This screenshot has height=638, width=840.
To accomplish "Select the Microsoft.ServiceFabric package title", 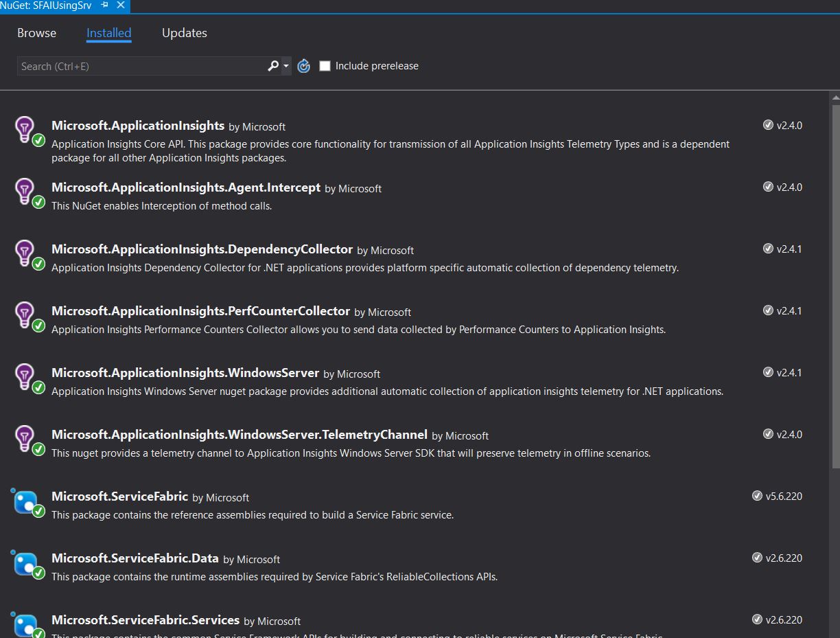I will [119, 497].
